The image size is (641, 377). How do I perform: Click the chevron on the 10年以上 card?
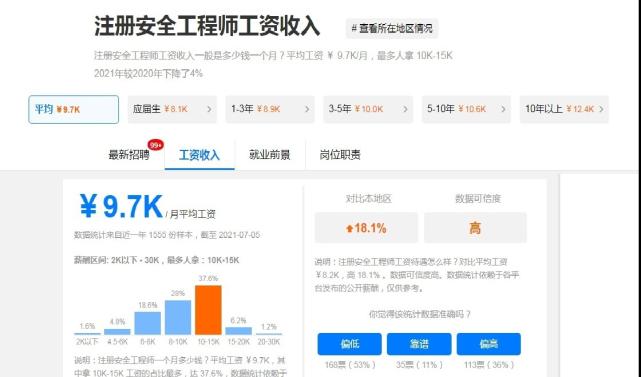pos(601,109)
